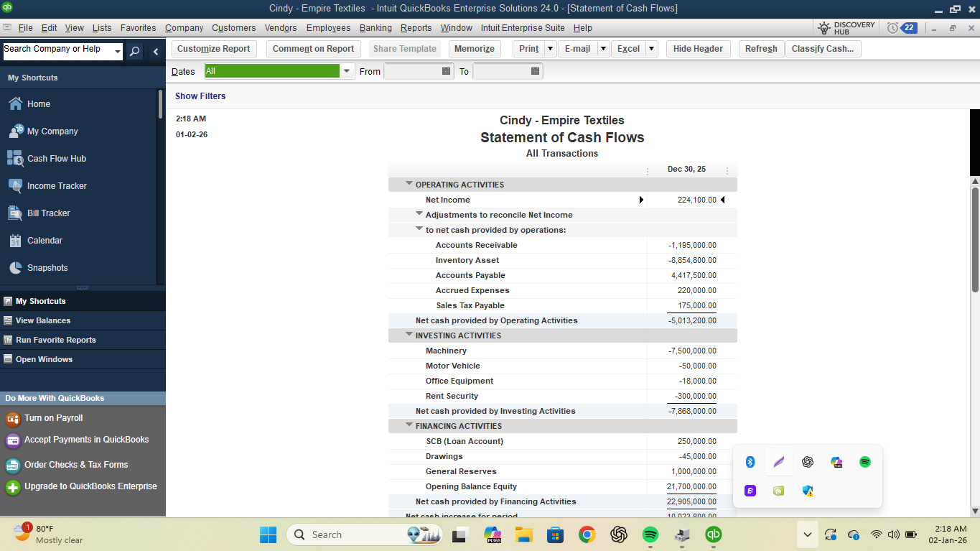Click Inventory Asset amount -8,854,800.00
Screen dimensions: 980x551
(692, 260)
